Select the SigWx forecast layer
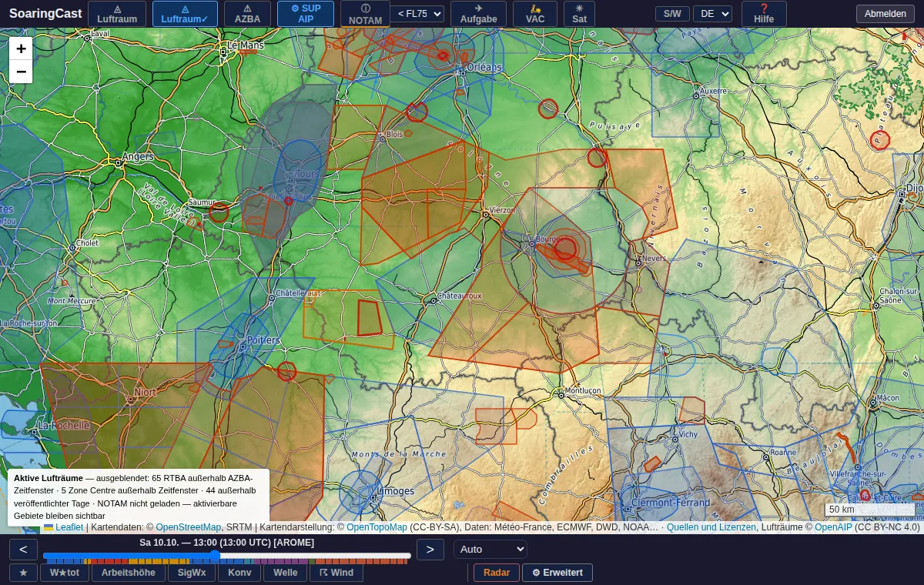Image resolution: width=924 pixels, height=585 pixels. click(192, 573)
